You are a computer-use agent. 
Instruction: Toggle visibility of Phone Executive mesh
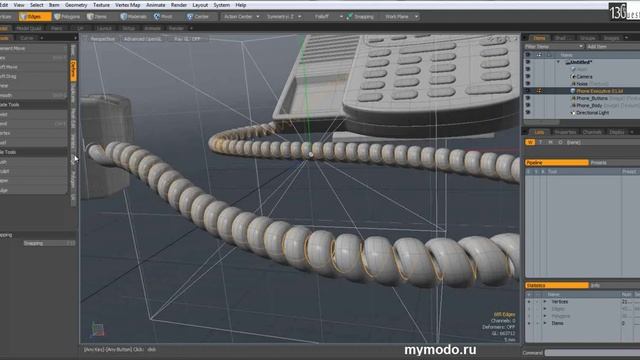[x=528, y=91]
